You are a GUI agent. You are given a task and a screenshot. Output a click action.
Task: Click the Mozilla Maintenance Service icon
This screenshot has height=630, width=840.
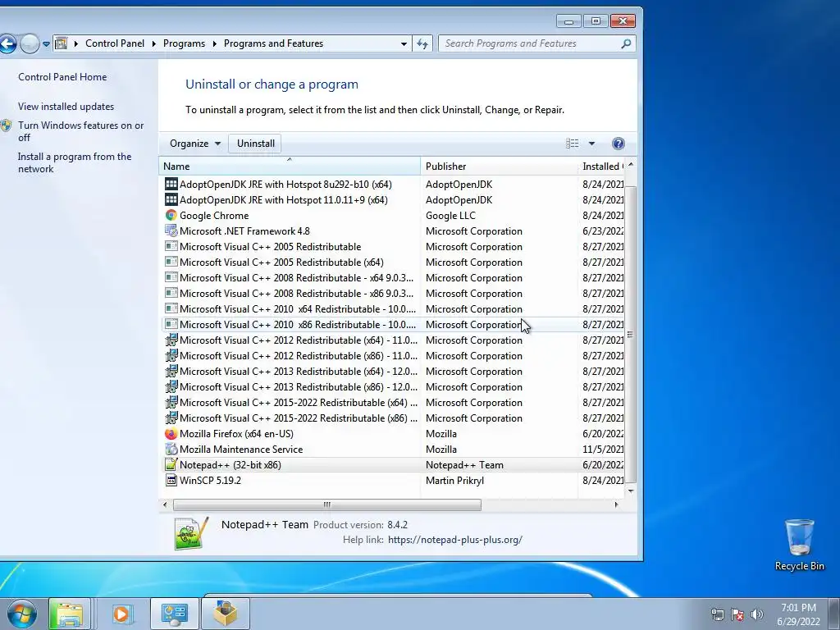(x=171, y=449)
